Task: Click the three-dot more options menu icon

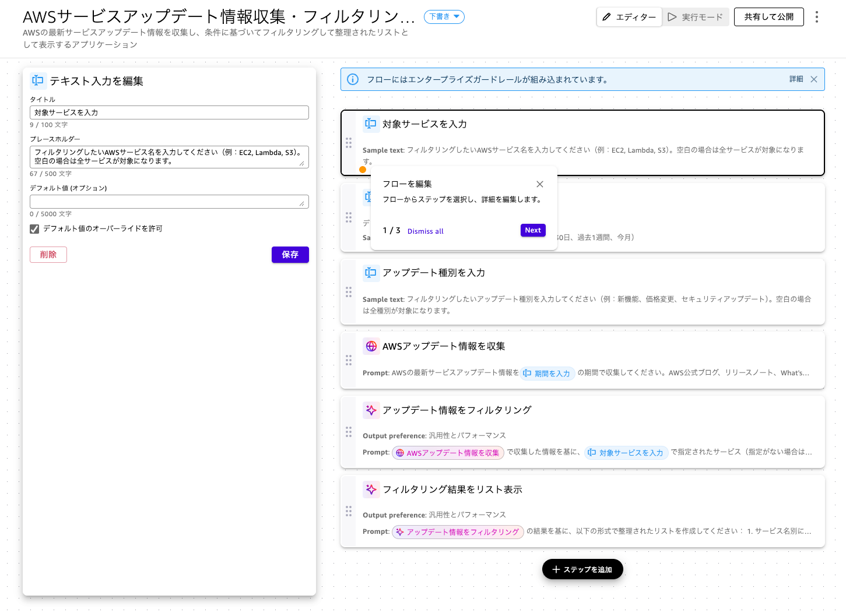Action: click(816, 17)
